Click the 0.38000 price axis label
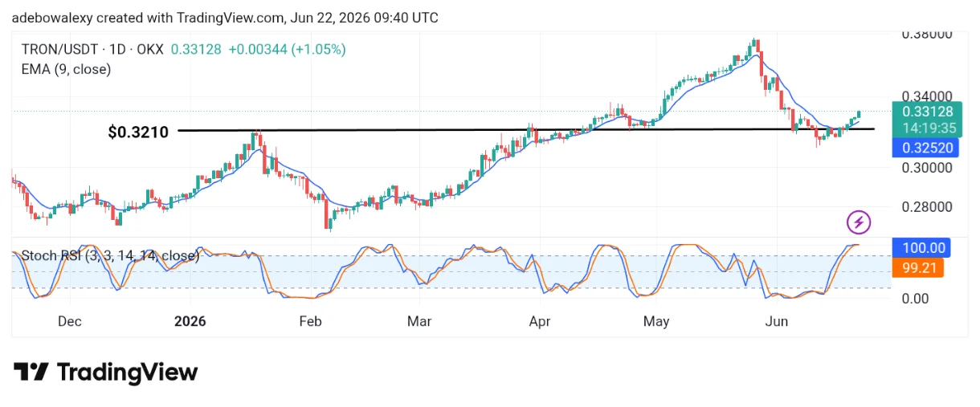Screen dimensions: 980x407 pos(926,35)
